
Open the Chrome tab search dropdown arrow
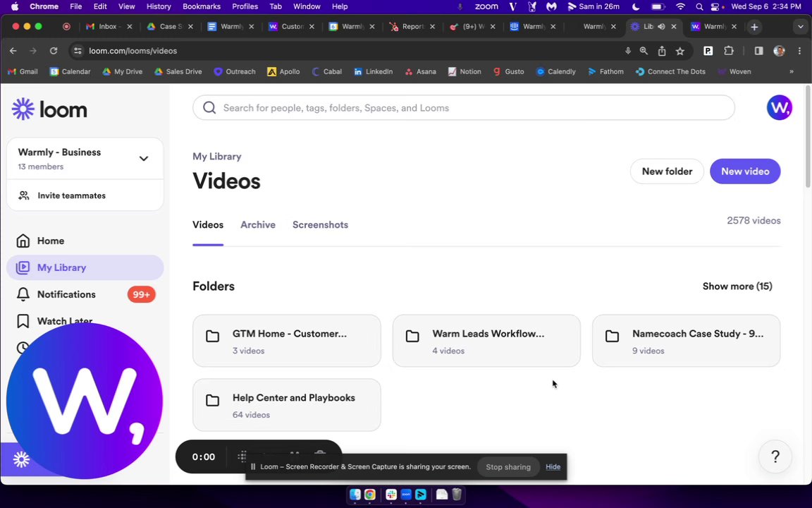click(x=801, y=26)
